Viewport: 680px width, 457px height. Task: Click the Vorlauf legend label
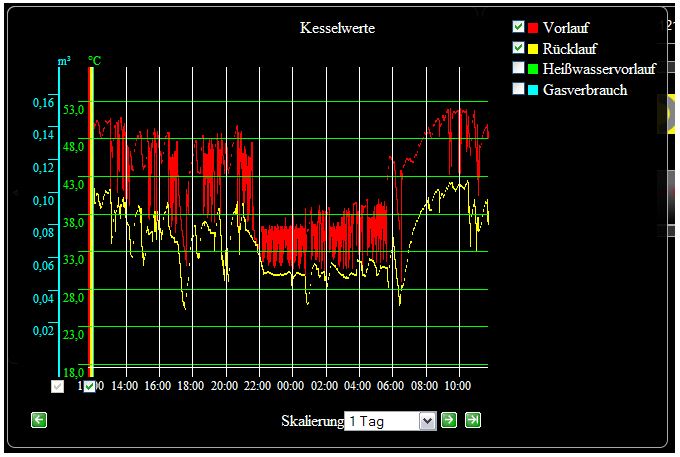tap(564, 28)
